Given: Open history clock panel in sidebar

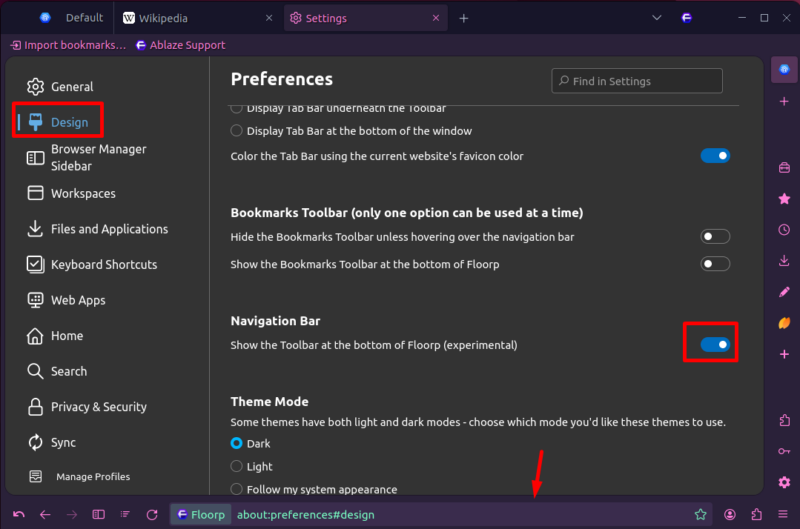Looking at the screenshot, I should pos(784,230).
